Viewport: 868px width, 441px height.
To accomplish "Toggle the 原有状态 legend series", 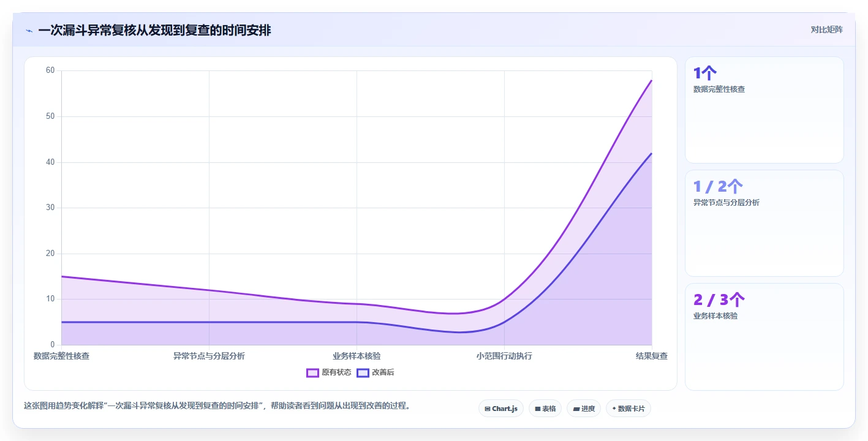I will click(329, 372).
